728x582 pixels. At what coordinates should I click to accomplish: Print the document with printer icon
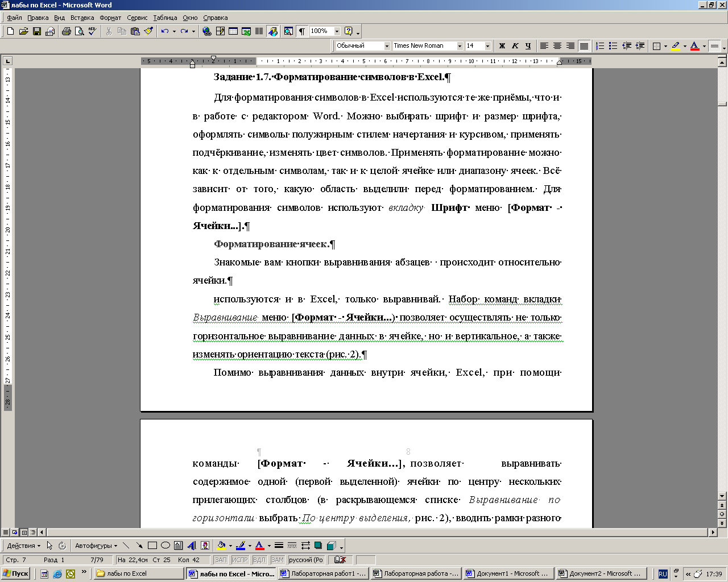pyautogui.click(x=67, y=31)
